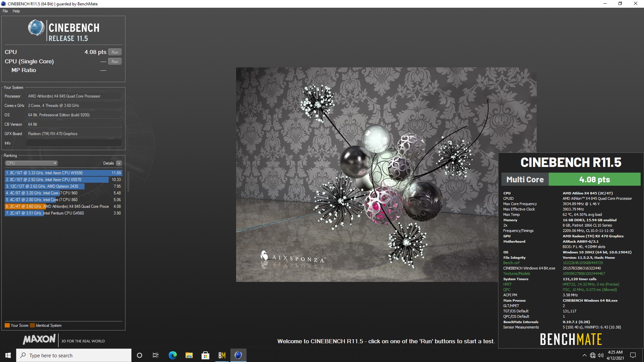Click the ranking panel resize grip handle

pyautogui.click(x=128, y=181)
